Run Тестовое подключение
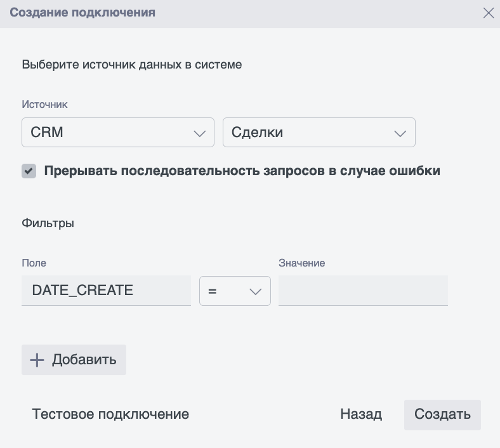500x448 pixels. pyautogui.click(x=110, y=414)
